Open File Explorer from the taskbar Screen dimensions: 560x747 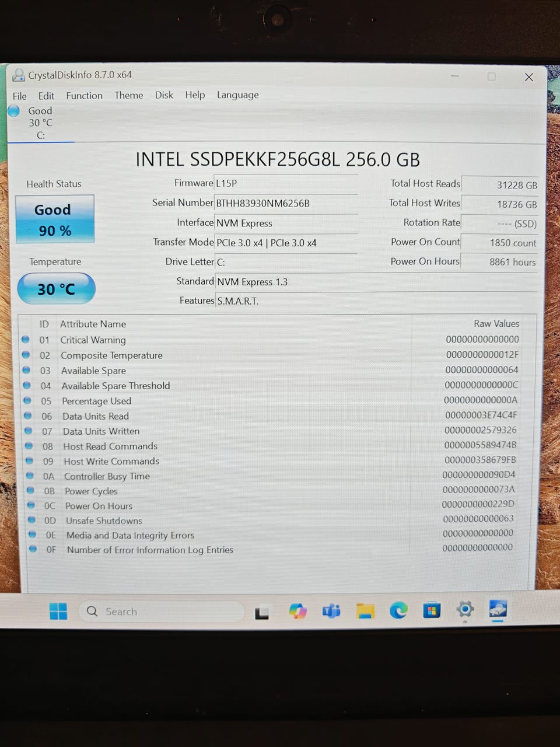[365, 610]
